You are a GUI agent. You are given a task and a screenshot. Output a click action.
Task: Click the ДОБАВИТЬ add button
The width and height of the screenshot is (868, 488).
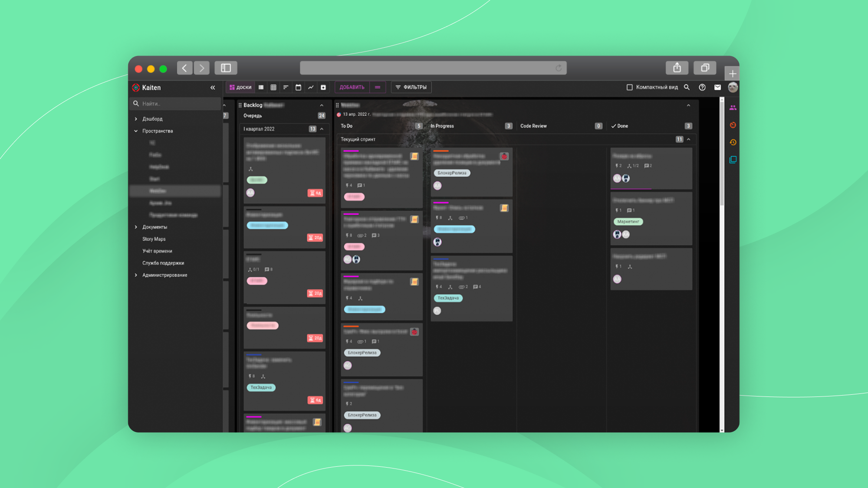tap(352, 87)
